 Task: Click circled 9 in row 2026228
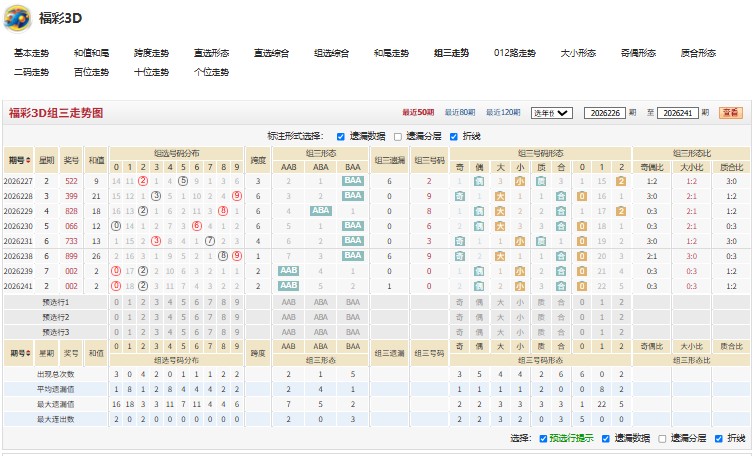pyautogui.click(x=237, y=196)
